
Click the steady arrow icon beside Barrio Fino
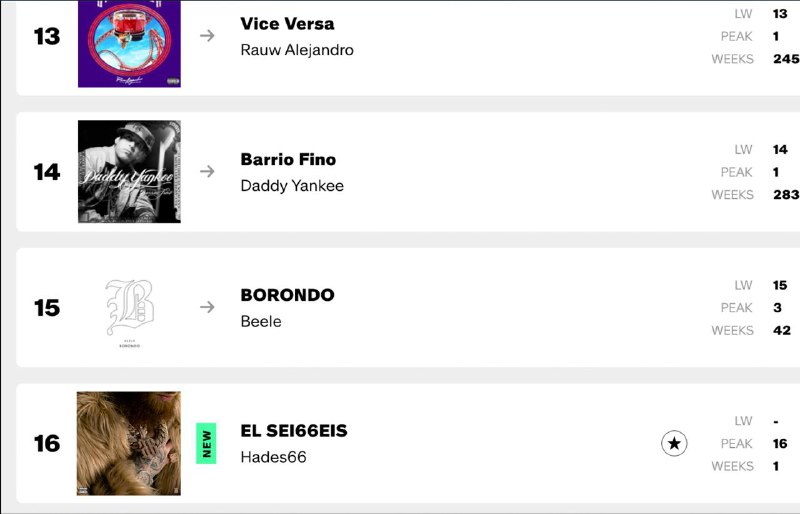[x=207, y=172]
